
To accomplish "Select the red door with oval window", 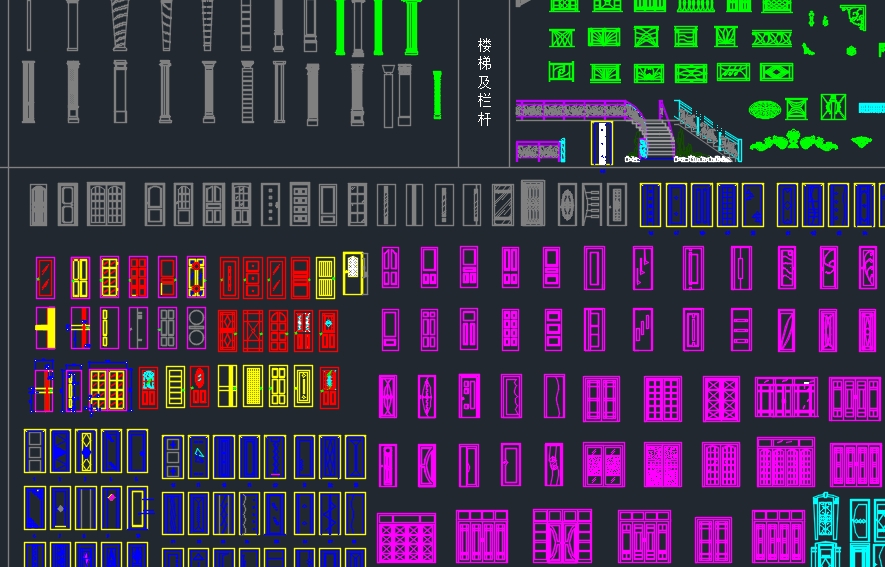I will tap(199, 386).
